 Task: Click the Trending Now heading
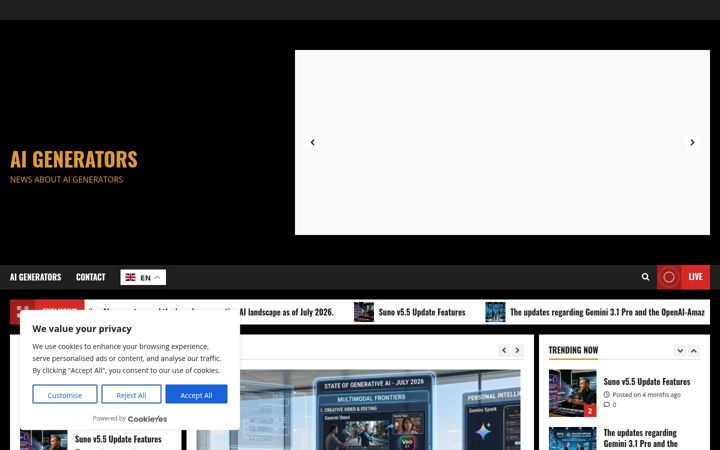pos(574,350)
